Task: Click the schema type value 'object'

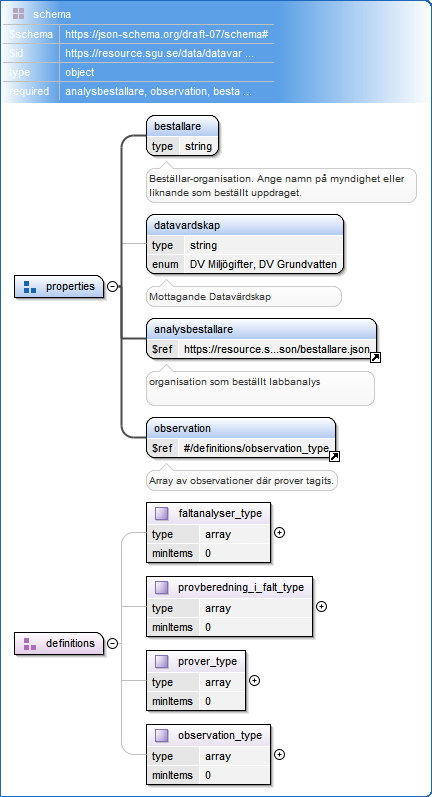Action: [80, 73]
